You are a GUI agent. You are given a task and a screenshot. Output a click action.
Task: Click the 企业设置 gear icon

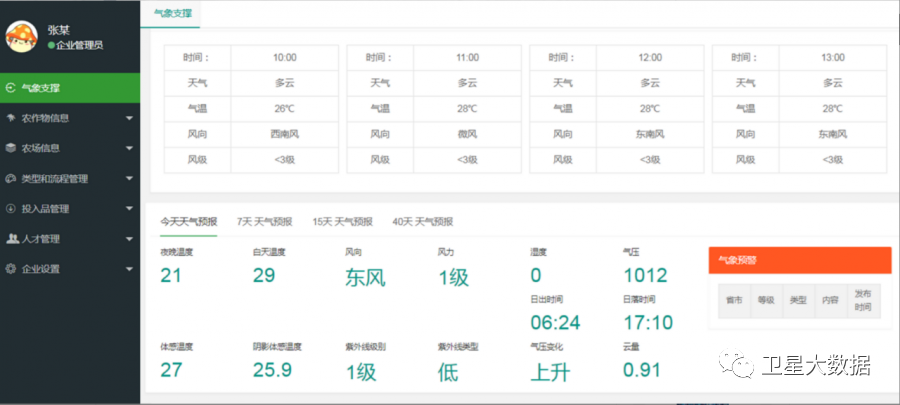coord(10,269)
